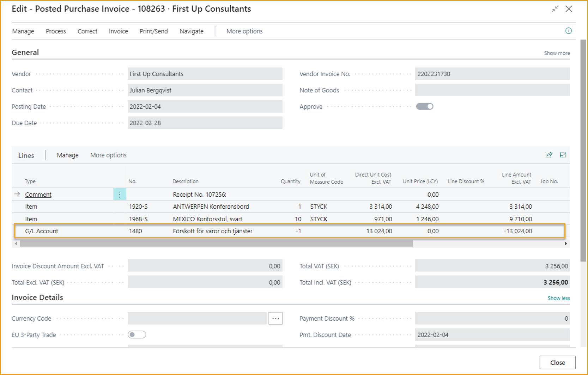Select the Comment line link
Viewport: 588px width, 375px height.
(x=38, y=194)
